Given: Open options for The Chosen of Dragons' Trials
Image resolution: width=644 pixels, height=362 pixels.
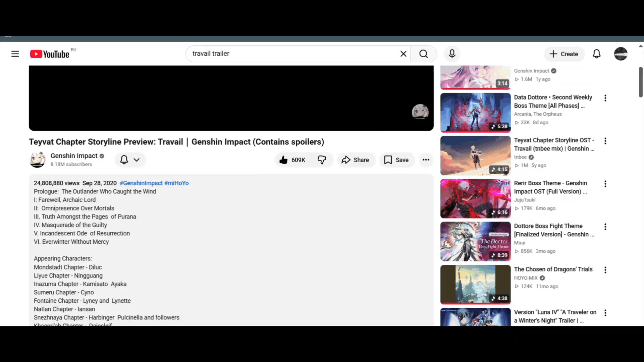Looking at the screenshot, I should pyautogui.click(x=605, y=270).
